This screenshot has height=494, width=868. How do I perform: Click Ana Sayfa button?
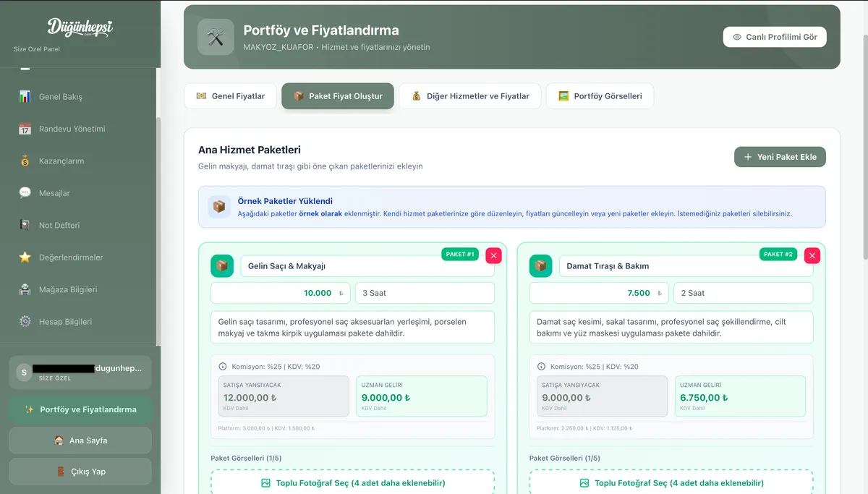click(x=80, y=440)
